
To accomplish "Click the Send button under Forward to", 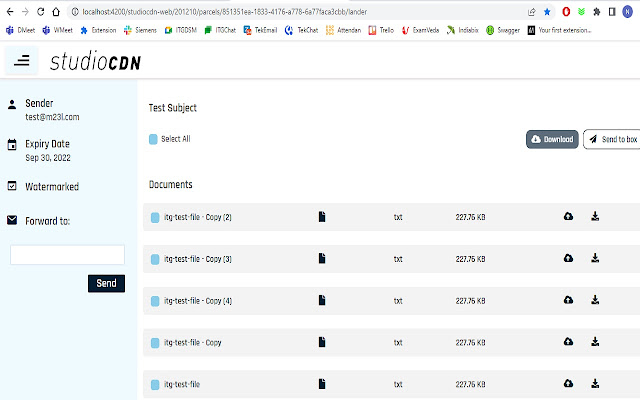I will (x=107, y=283).
